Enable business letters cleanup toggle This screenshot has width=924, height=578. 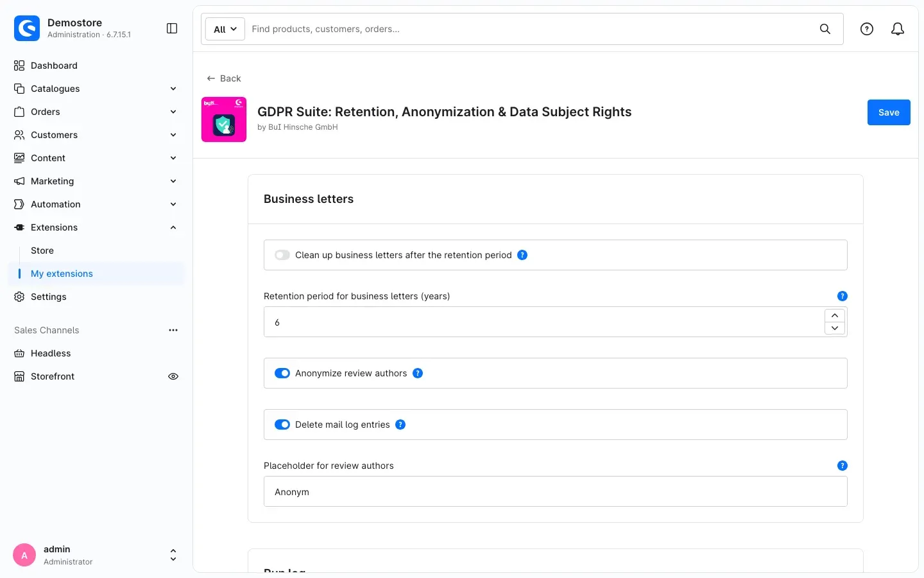pyautogui.click(x=282, y=255)
